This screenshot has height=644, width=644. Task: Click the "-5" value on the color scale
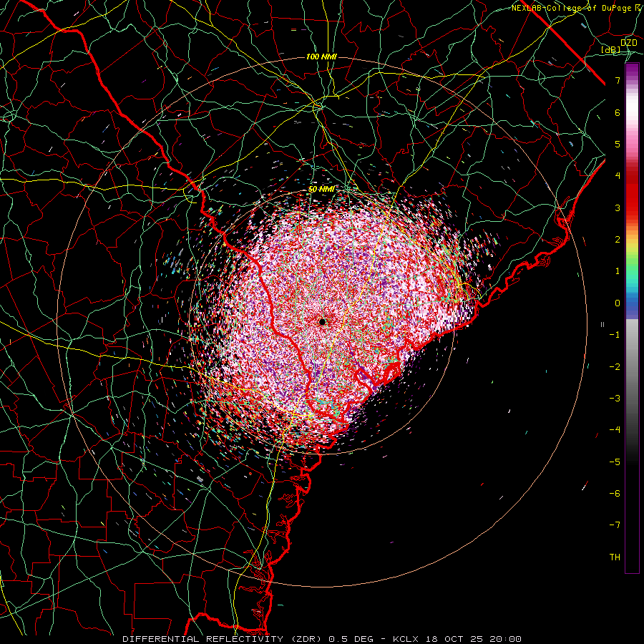(x=615, y=462)
